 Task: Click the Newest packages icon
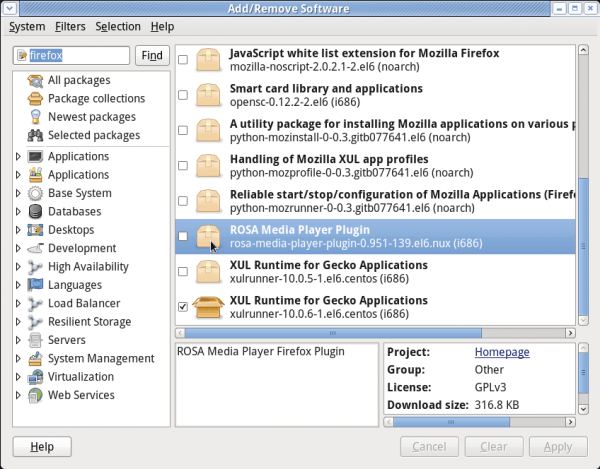[35, 117]
